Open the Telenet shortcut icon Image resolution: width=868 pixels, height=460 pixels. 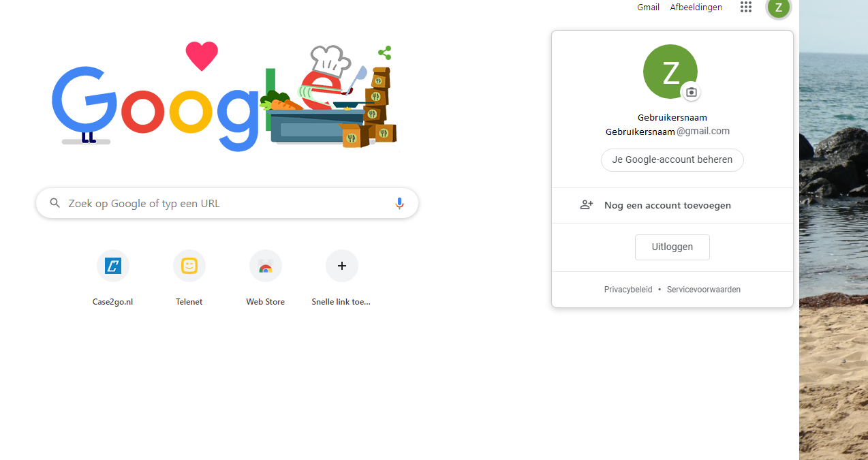click(189, 266)
